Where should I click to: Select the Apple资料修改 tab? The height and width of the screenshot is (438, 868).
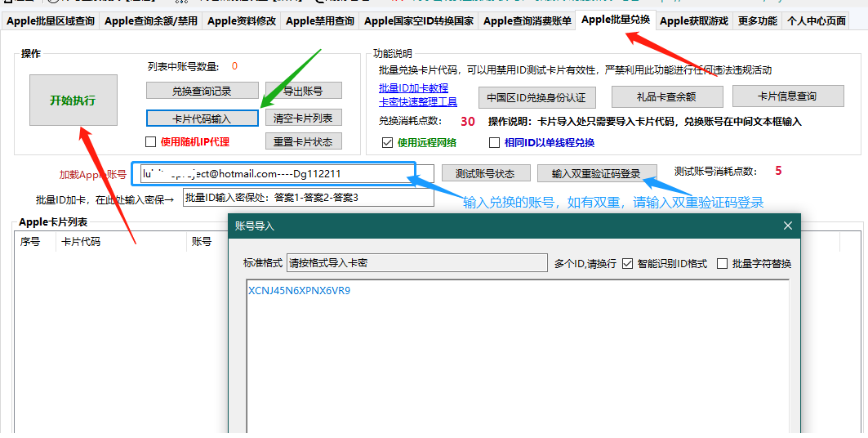pos(242,21)
